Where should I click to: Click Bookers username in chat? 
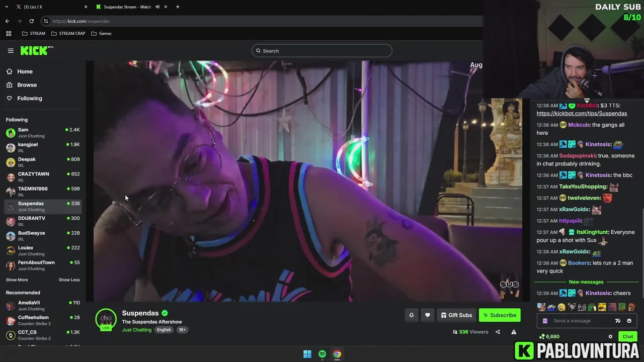click(x=579, y=263)
